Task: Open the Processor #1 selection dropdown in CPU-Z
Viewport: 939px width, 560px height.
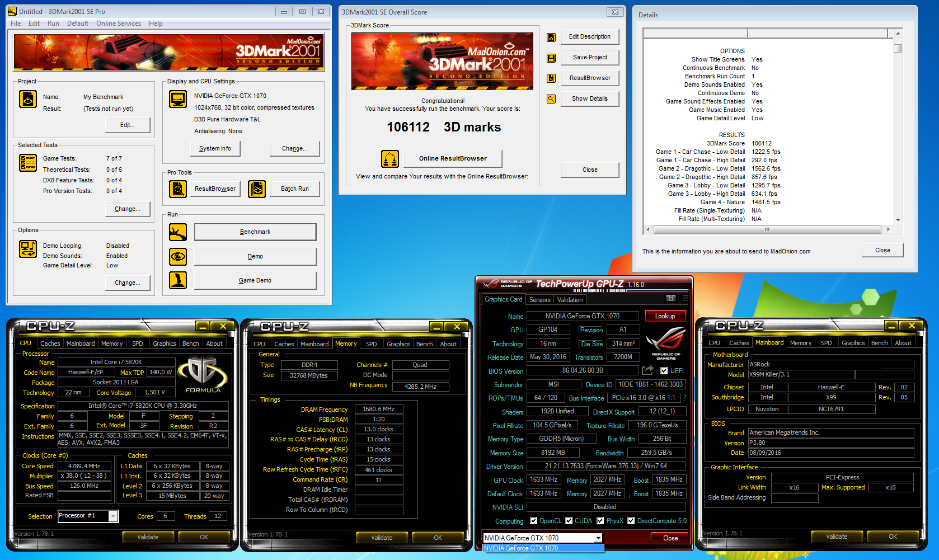Action: [x=113, y=516]
